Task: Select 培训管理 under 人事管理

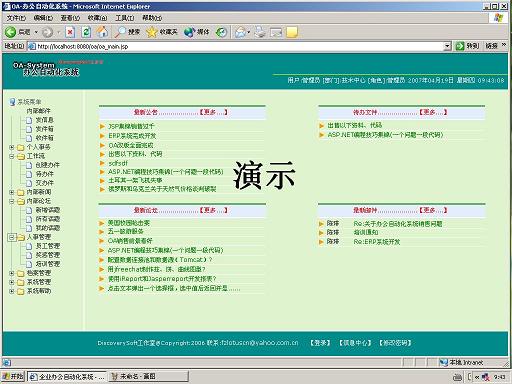Action: 48,264
